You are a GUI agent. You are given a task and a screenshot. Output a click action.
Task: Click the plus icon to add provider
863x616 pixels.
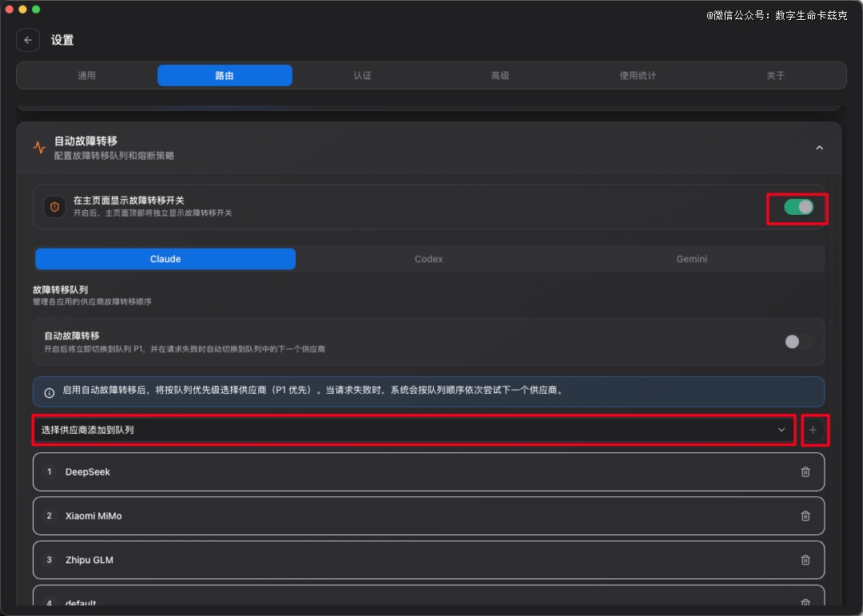click(x=813, y=430)
